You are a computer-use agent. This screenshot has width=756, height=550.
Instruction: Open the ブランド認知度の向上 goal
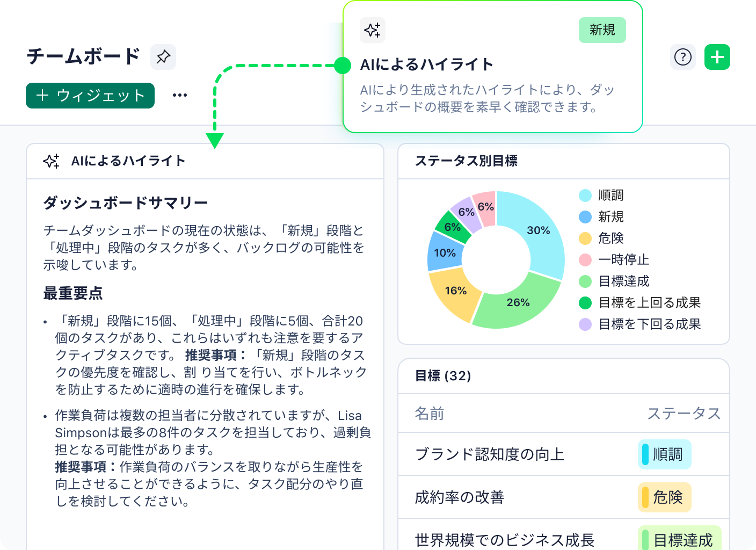click(x=491, y=454)
